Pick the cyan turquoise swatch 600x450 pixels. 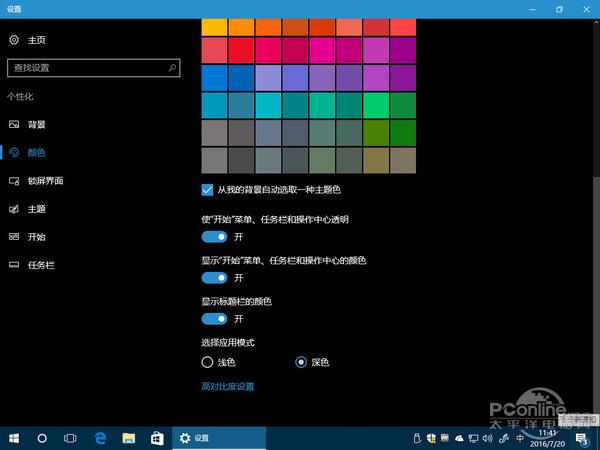point(268,105)
